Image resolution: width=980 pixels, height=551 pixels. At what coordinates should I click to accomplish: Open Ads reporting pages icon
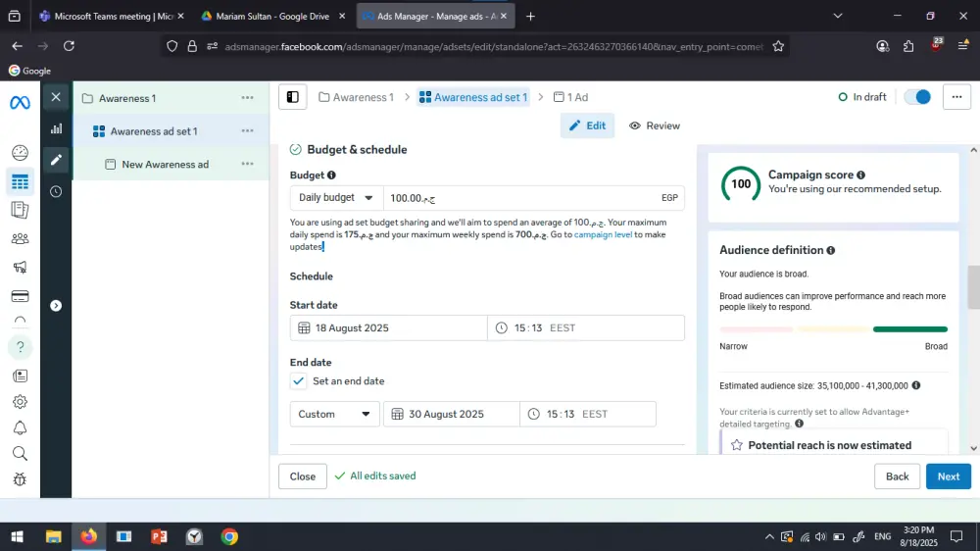pyautogui.click(x=20, y=210)
